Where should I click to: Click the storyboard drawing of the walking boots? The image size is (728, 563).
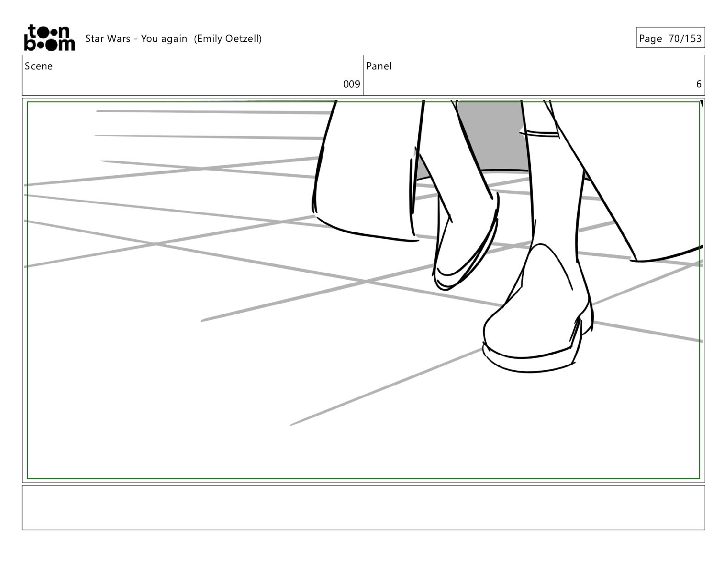click(x=363, y=290)
